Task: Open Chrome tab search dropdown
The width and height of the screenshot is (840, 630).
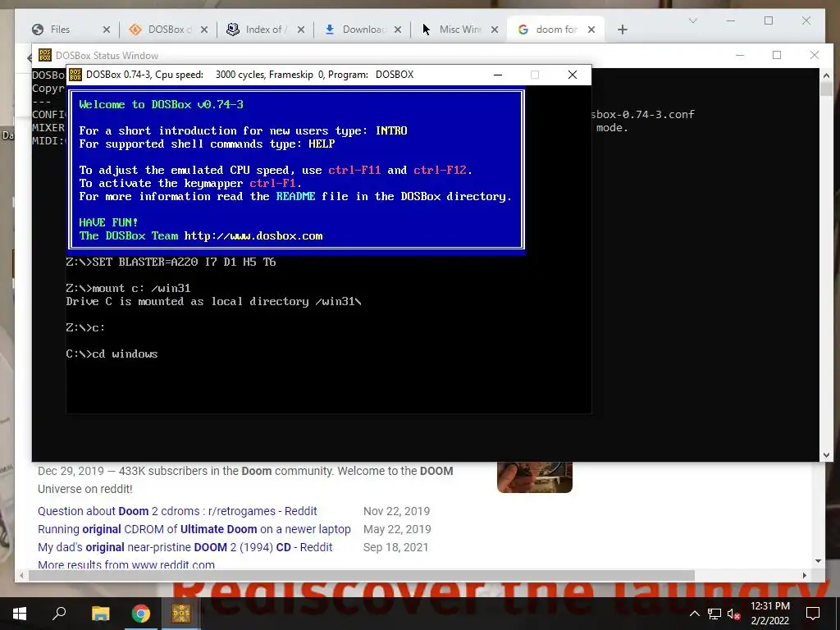Action: 692,21
